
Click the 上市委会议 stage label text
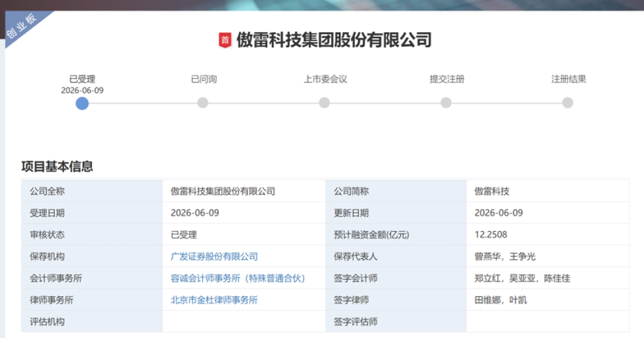326,79
